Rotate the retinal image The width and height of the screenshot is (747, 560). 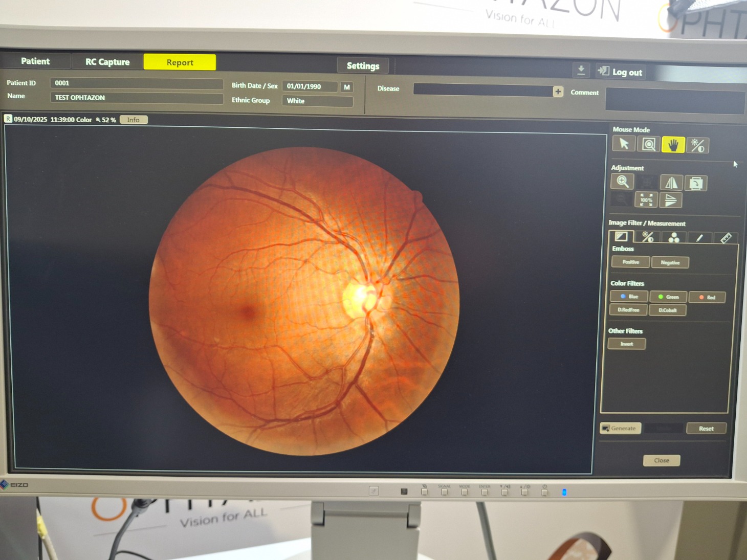point(695,183)
